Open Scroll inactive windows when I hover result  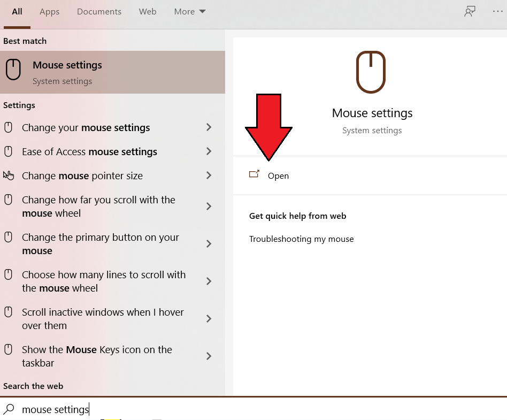tap(112, 319)
